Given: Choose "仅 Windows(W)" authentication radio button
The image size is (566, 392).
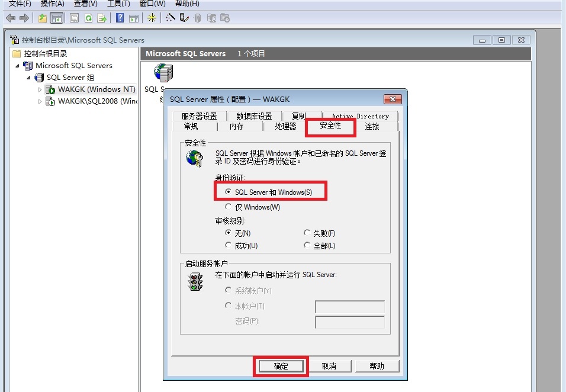Looking at the screenshot, I should pyautogui.click(x=229, y=207).
